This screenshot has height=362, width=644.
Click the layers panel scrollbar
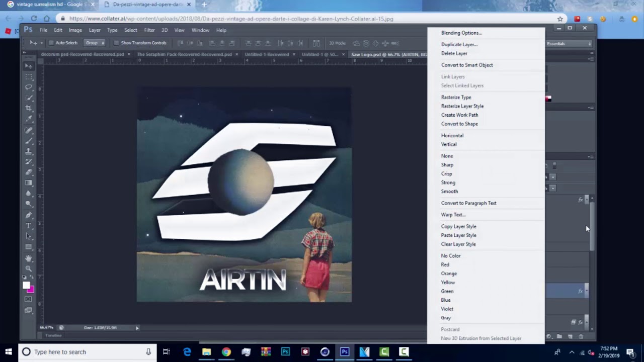592,226
